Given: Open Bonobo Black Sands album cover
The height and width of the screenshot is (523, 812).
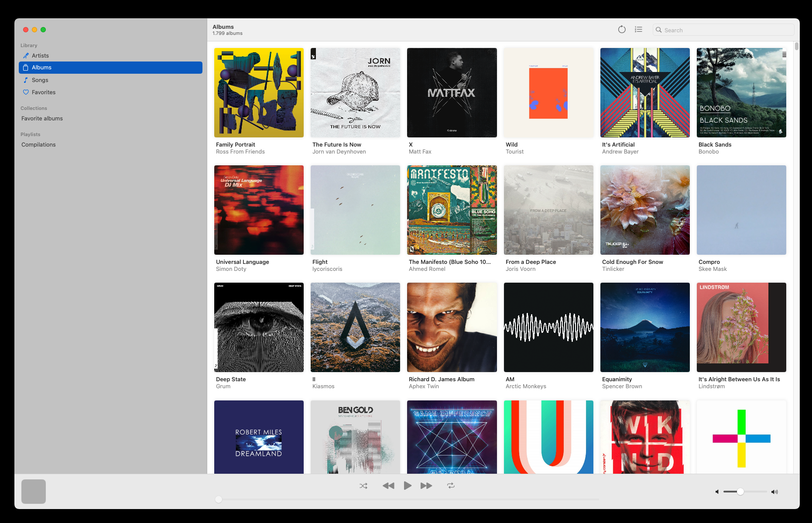Looking at the screenshot, I should click(741, 92).
